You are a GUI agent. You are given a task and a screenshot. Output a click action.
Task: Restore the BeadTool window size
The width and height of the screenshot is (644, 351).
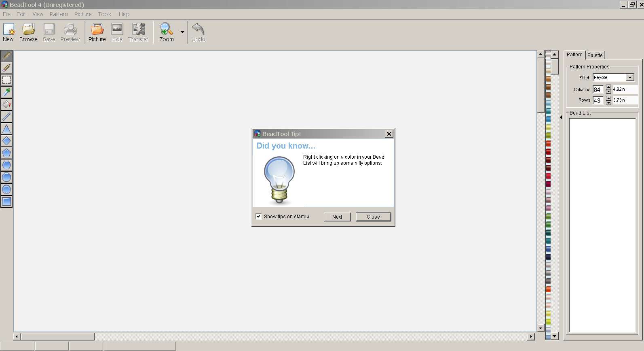[632, 4]
